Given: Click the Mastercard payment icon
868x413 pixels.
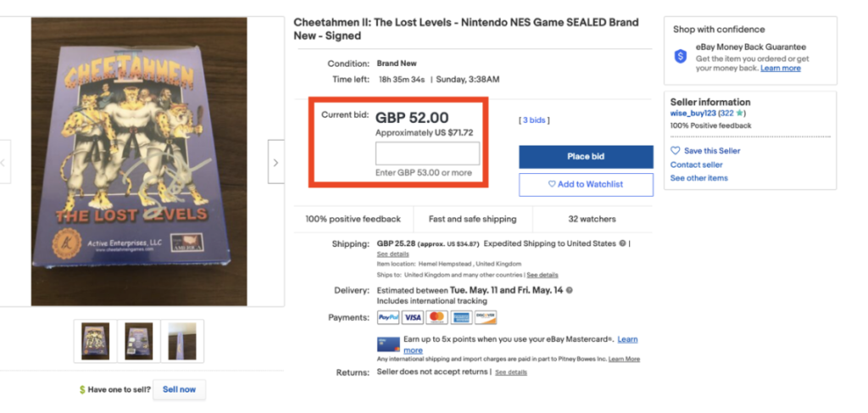Looking at the screenshot, I should [x=437, y=318].
